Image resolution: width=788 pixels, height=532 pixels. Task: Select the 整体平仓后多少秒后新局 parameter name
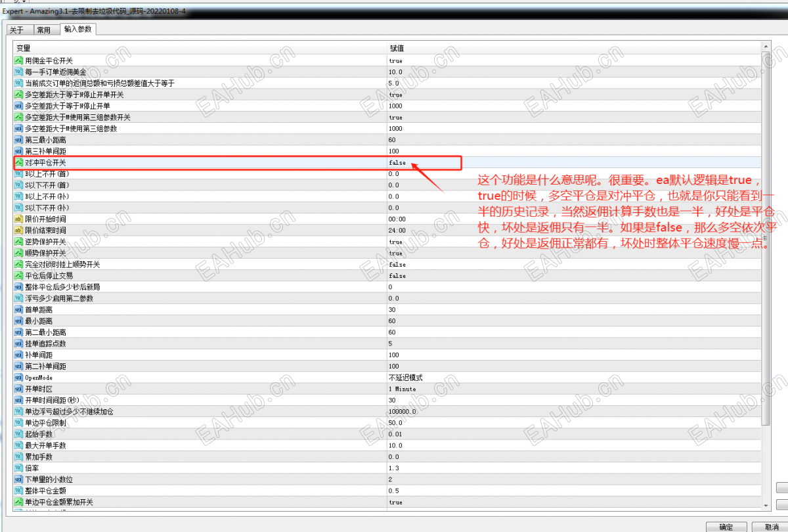coord(62,287)
